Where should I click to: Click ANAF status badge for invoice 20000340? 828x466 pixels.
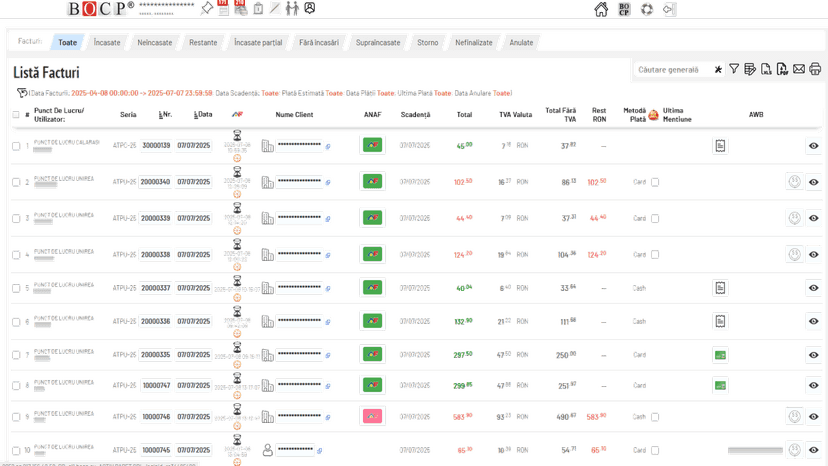[x=372, y=181]
